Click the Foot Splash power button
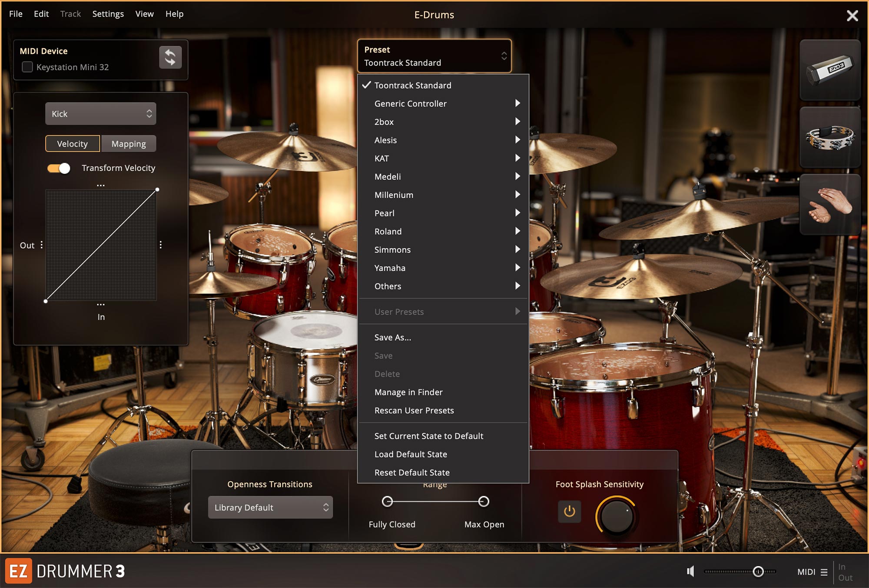869x588 pixels. pos(569,512)
